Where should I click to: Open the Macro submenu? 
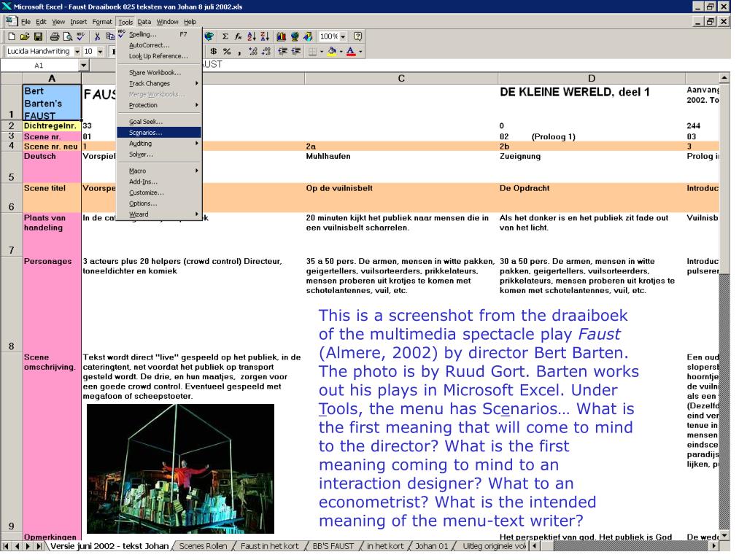pyautogui.click(x=158, y=171)
